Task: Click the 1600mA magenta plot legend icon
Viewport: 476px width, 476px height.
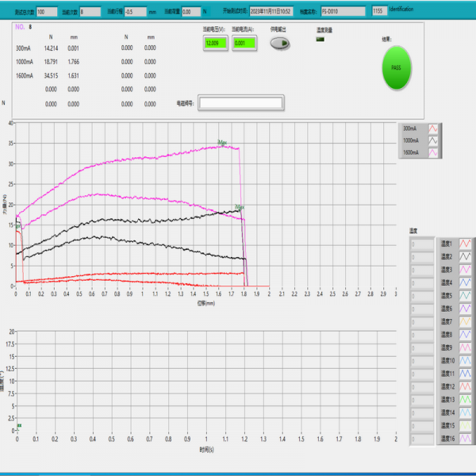Action: (433, 152)
